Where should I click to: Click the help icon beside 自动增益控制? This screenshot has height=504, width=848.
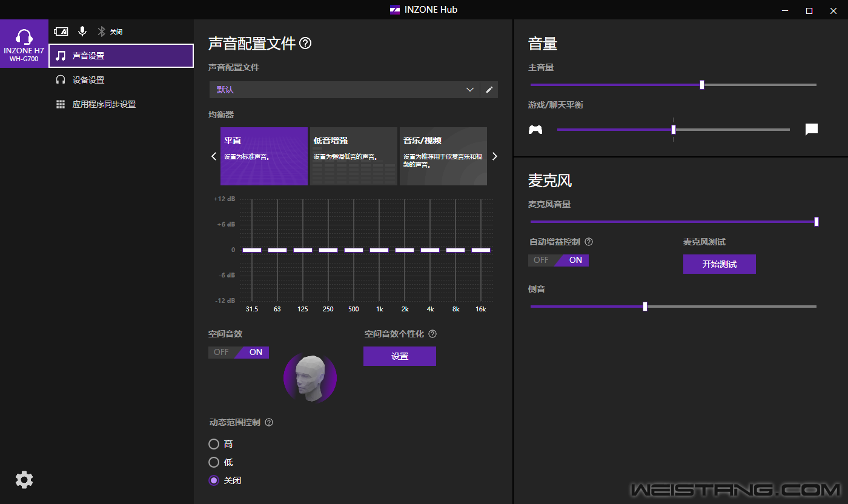tap(589, 242)
